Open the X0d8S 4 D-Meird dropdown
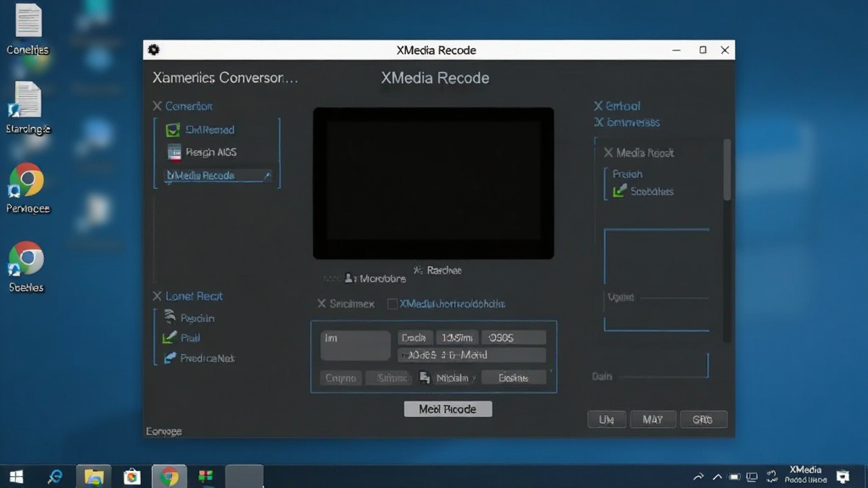 click(x=471, y=355)
